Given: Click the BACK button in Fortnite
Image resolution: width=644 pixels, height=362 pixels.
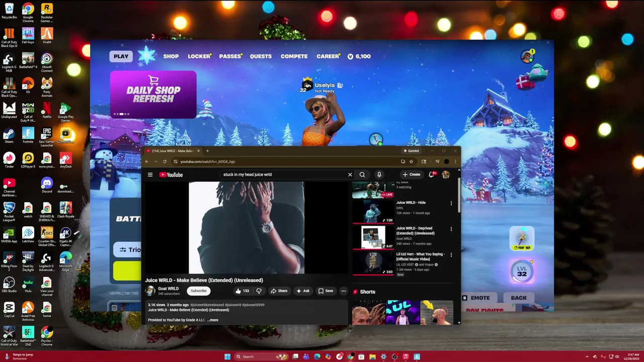Looking at the screenshot, I should 519,298.
